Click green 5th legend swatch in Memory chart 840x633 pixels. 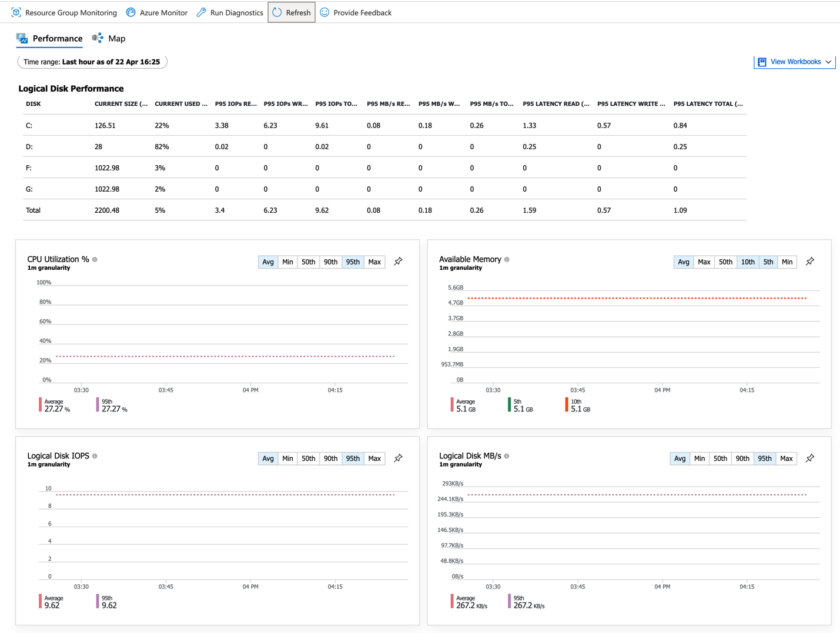509,404
